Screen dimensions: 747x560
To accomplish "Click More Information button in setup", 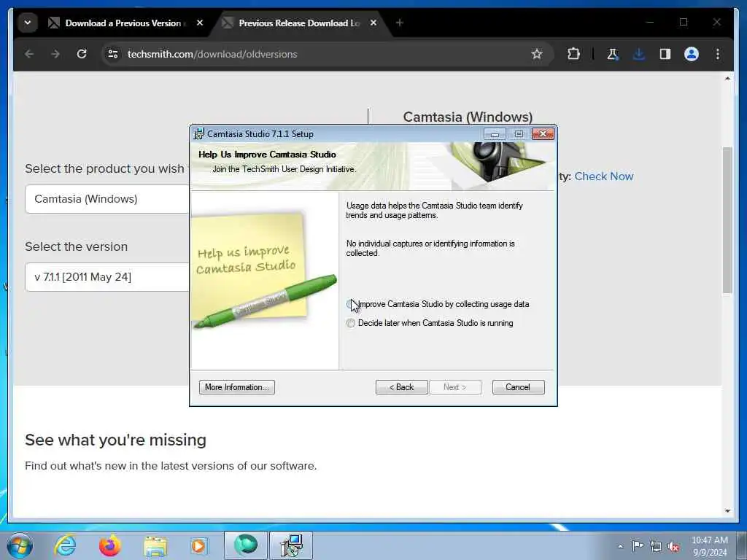I will click(x=237, y=387).
